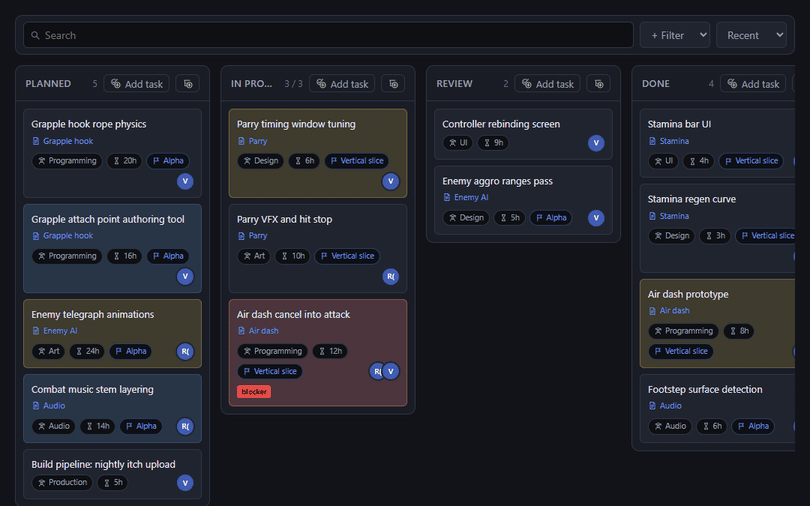Click assignee avatar on Grapple attach point card
This screenshot has width=810, height=506.
point(185,276)
